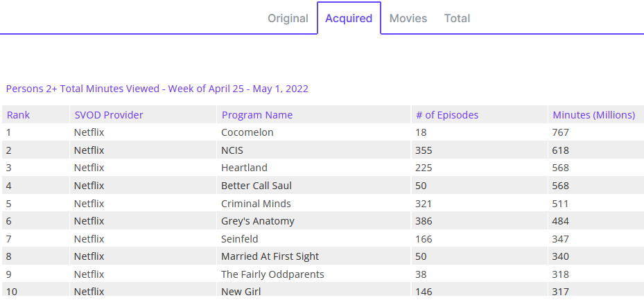
Task: Switch to the Original tab
Action: click(x=288, y=19)
